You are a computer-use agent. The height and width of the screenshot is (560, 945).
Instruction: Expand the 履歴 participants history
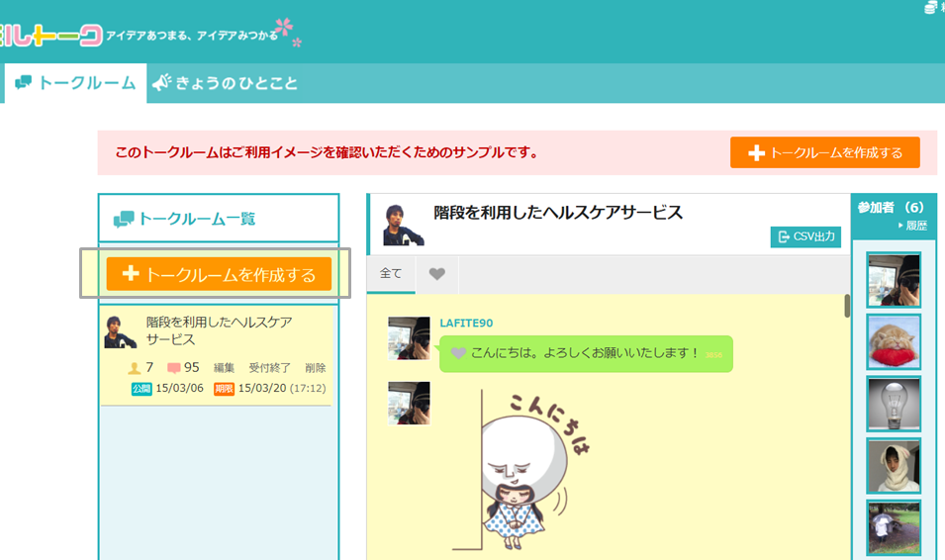[912, 226]
